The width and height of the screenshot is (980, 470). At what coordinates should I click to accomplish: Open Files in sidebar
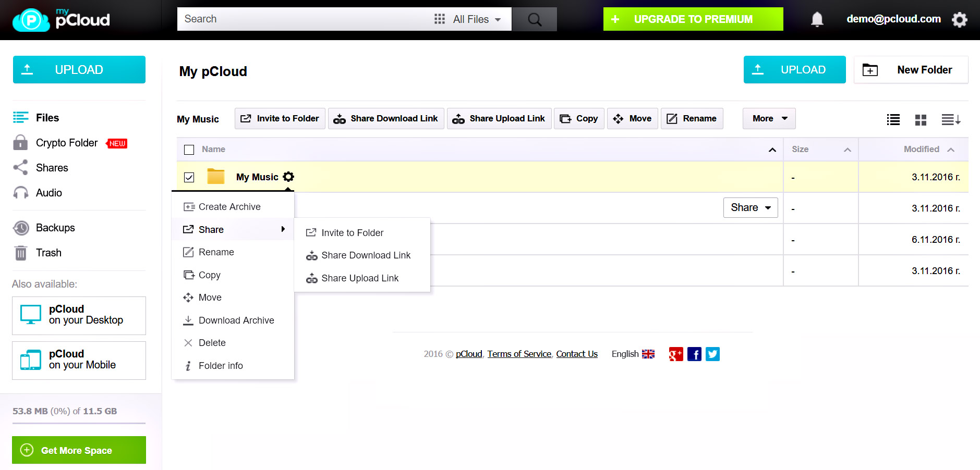[x=47, y=118]
